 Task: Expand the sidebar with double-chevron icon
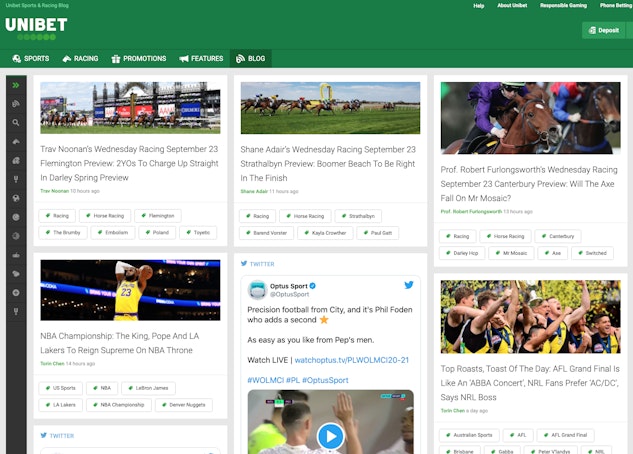(16, 85)
